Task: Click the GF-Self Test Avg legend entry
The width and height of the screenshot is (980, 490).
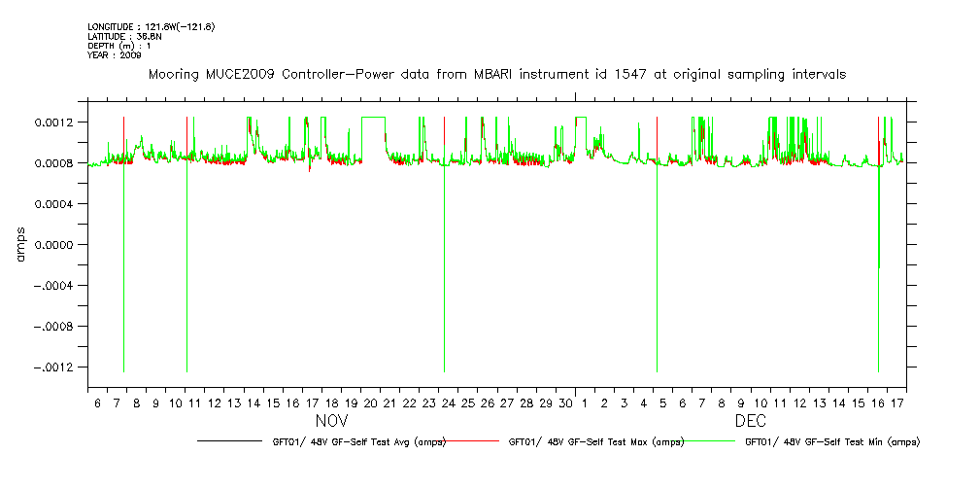Action: tap(359, 442)
